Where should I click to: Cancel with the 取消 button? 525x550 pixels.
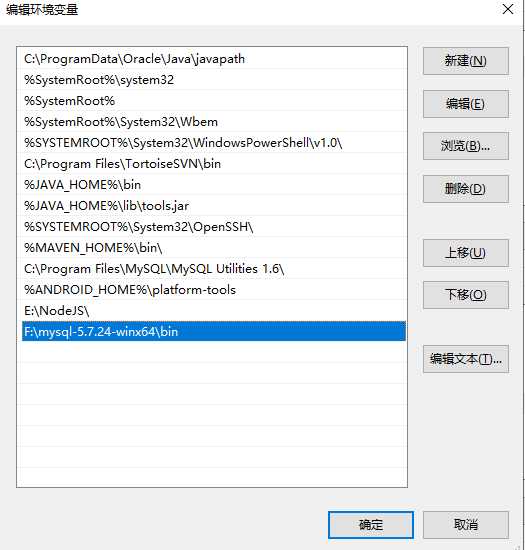[x=465, y=525]
